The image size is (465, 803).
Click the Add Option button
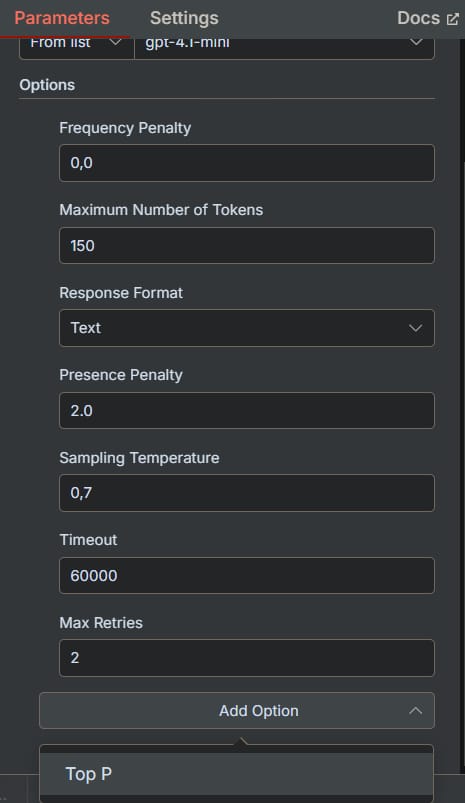pyautogui.click(x=237, y=711)
